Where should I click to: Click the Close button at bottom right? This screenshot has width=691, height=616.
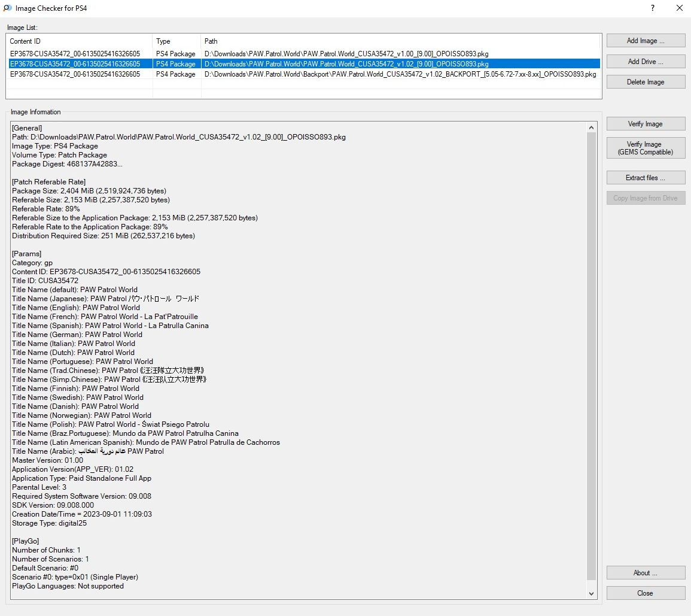[646, 593]
